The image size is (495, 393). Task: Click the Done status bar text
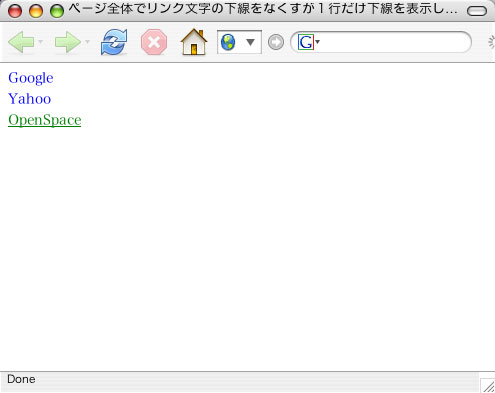21,379
